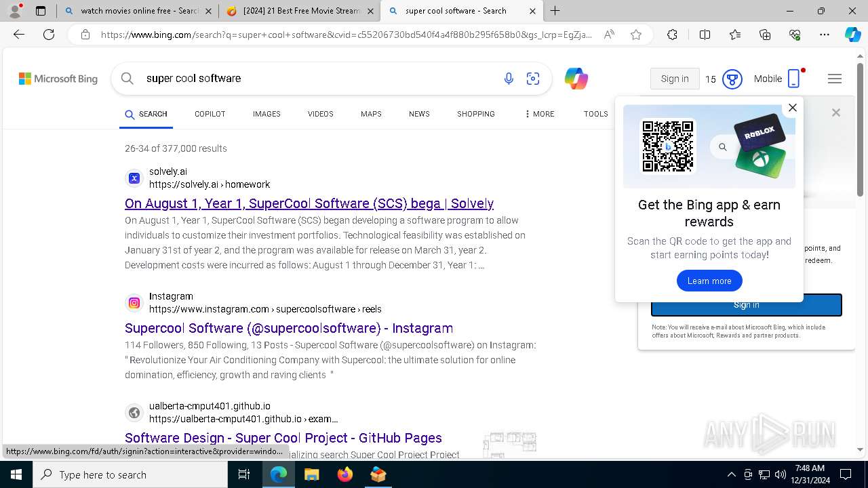The image size is (868, 488).
Task: Select the MAPS search tab
Action: 371,114
